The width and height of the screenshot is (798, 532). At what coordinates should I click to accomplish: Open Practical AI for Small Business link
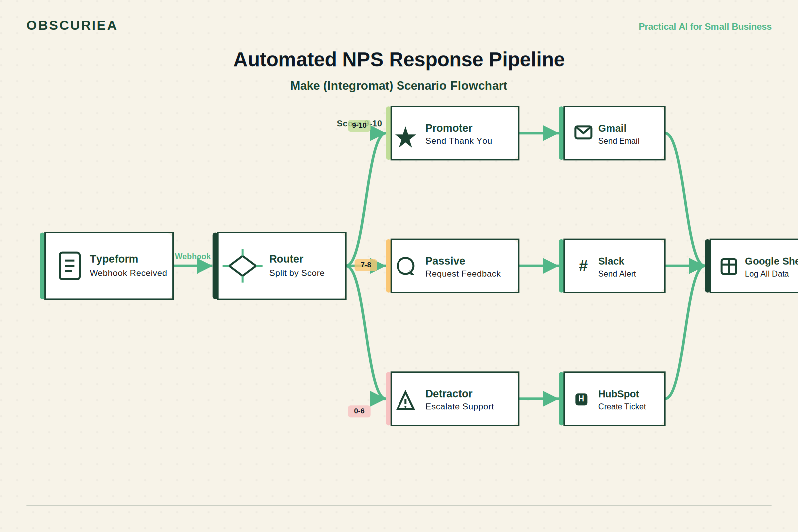(705, 27)
